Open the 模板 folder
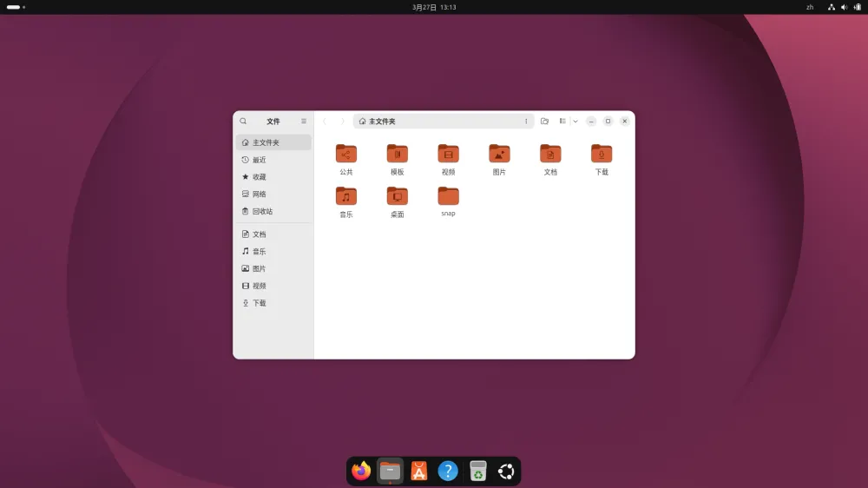The image size is (868, 488). (397, 160)
